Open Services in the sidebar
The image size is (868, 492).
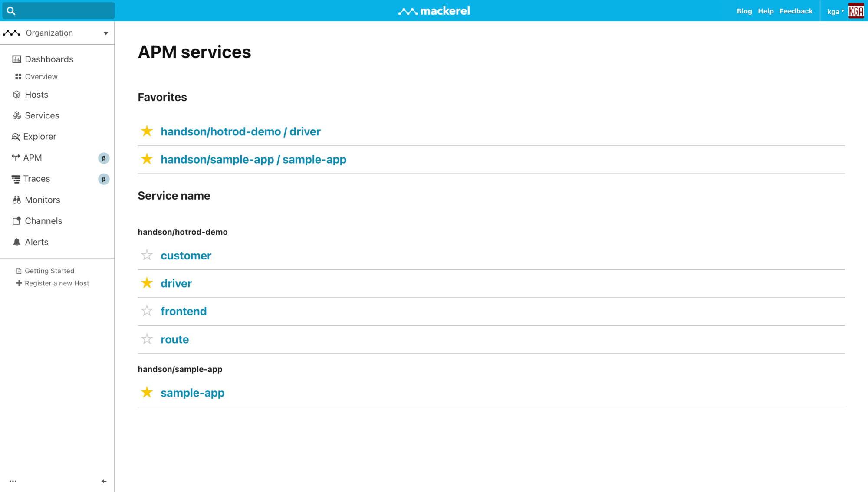click(42, 115)
